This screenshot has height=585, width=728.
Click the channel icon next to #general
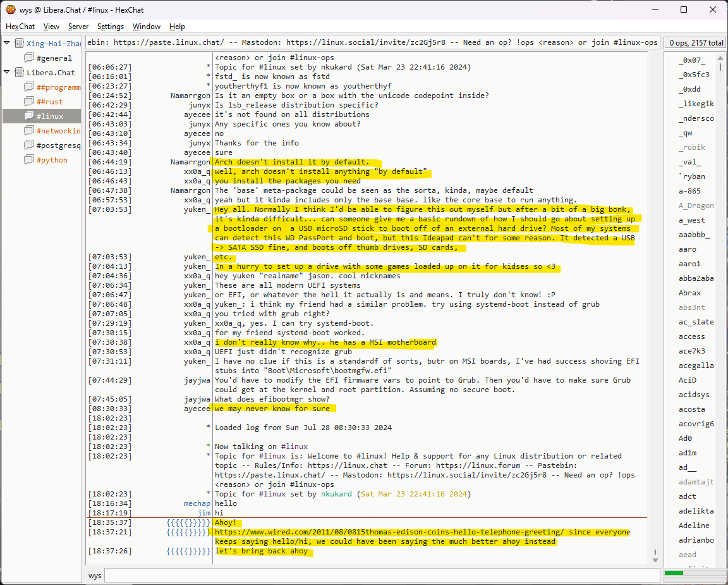point(28,58)
